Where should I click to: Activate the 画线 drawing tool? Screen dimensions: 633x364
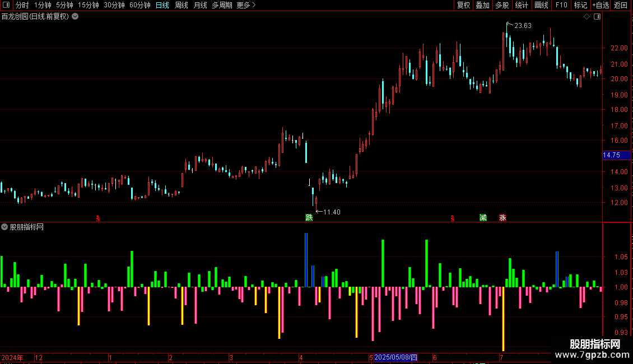(x=541, y=5)
